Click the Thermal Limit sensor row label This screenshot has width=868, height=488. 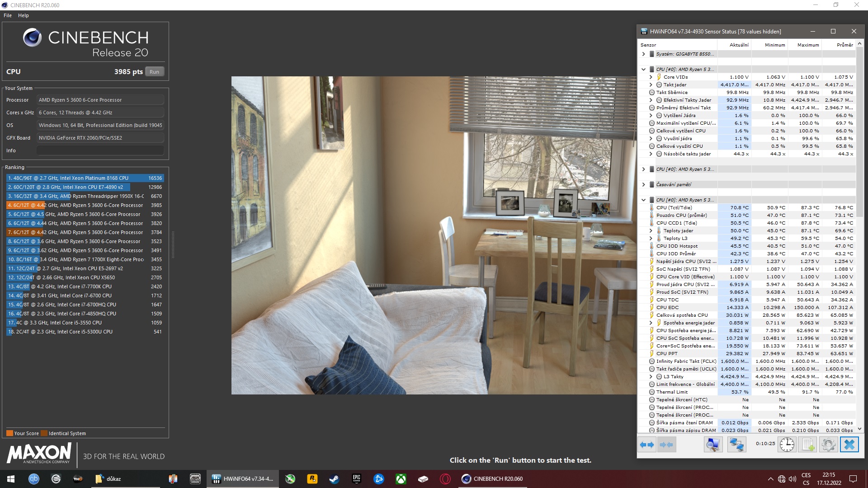pyautogui.click(x=672, y=392)
